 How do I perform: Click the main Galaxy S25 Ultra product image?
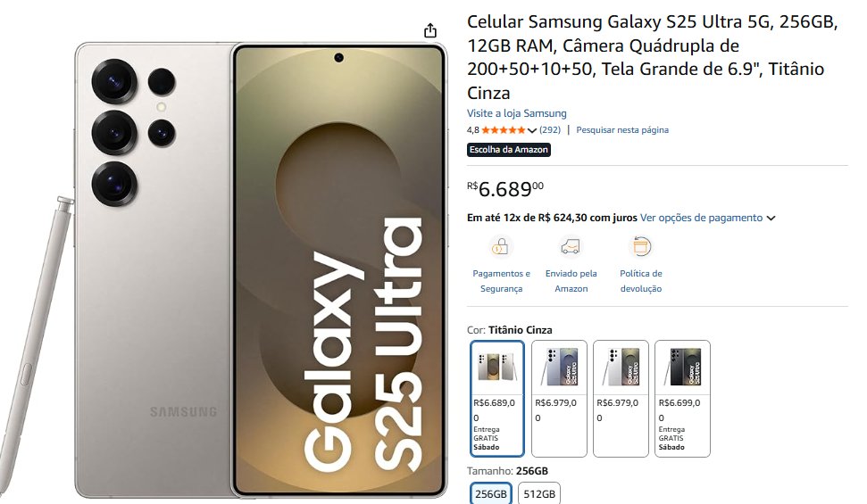(259, 268)
